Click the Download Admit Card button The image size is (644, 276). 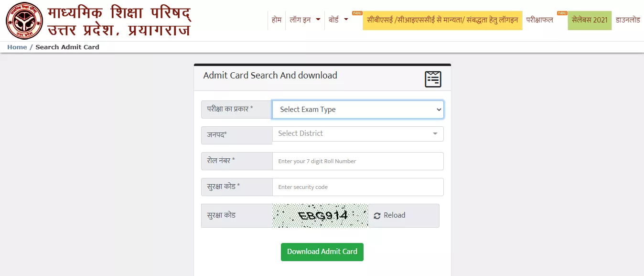coord(322,252)
